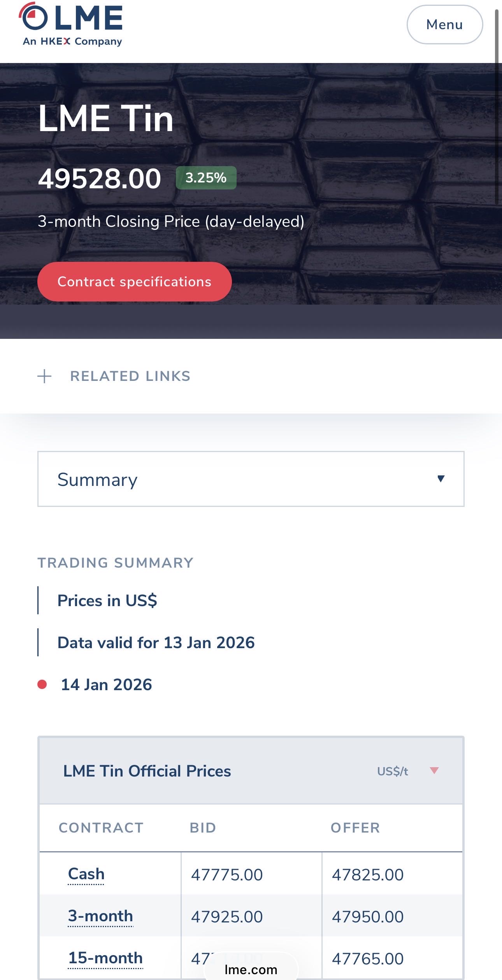Click the Contract specifications button
502x980 pixels.
coord(134,282)
